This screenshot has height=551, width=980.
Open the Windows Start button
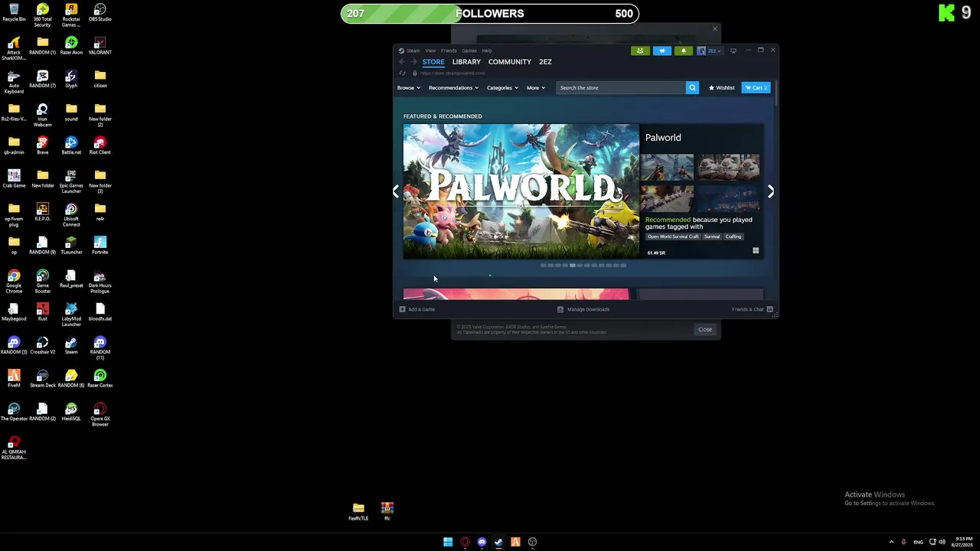[x=448, y=542]
